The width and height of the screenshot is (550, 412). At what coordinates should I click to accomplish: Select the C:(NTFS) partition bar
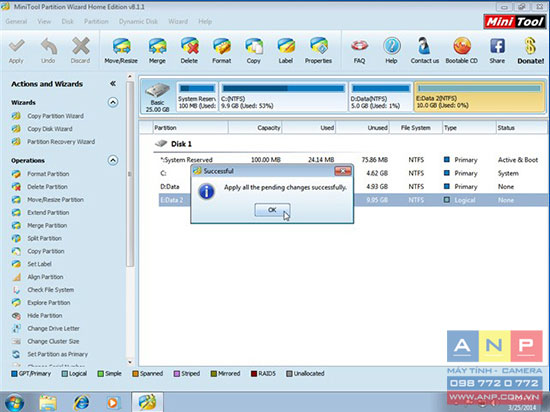283,97
